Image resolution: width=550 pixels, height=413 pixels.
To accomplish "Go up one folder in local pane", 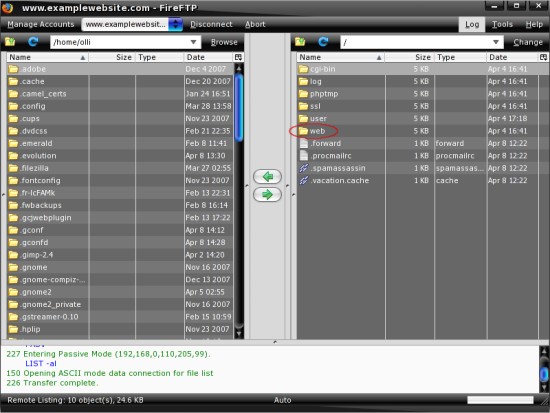I will (10, 42).
